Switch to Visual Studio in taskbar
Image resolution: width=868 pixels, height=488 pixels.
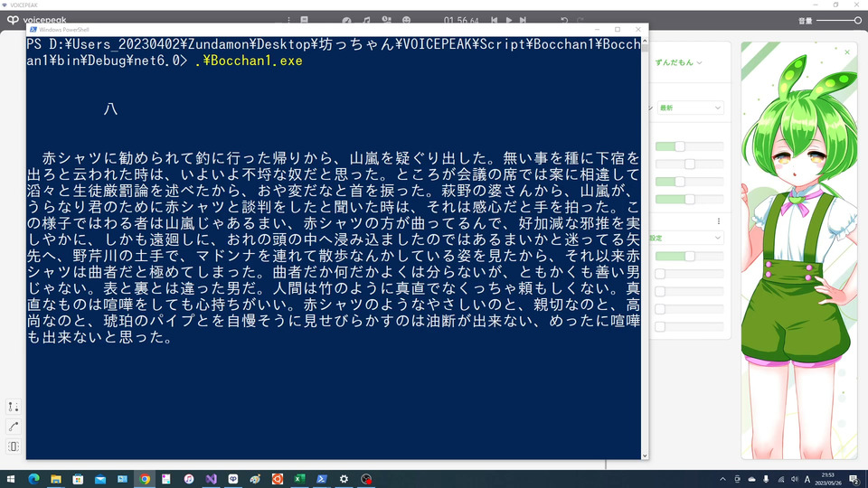point(211,479)
